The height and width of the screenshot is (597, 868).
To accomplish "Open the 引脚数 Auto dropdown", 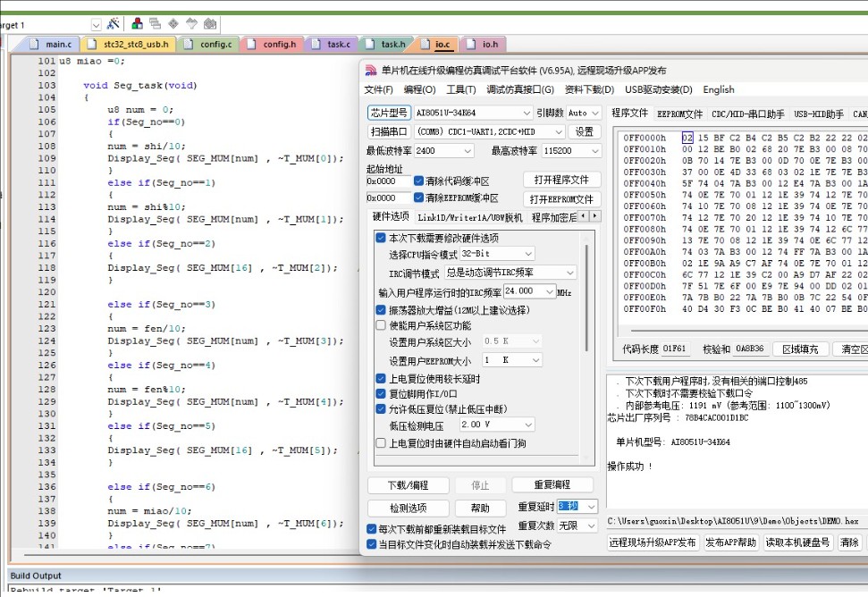I will click(584, 113).
